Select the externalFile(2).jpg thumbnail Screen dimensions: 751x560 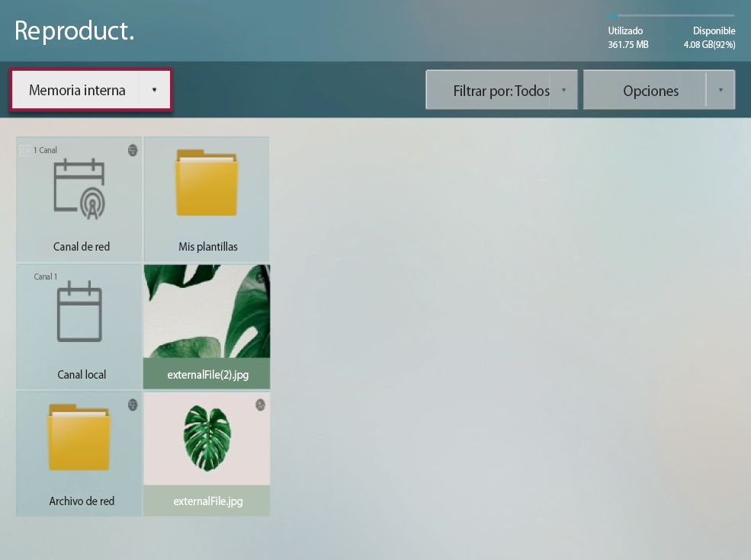(207, 311)
